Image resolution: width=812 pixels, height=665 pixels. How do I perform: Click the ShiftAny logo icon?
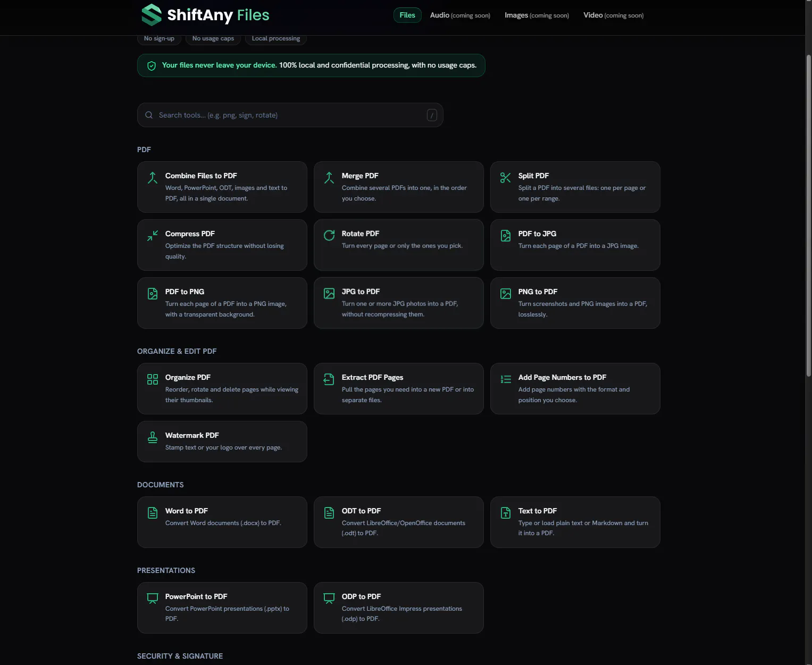click(x=152, y=15)
